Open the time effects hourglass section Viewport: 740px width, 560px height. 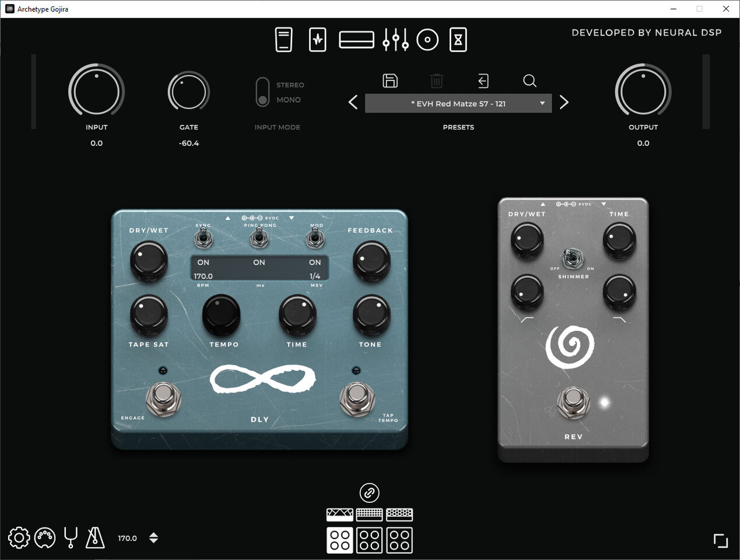click(458, 40)
